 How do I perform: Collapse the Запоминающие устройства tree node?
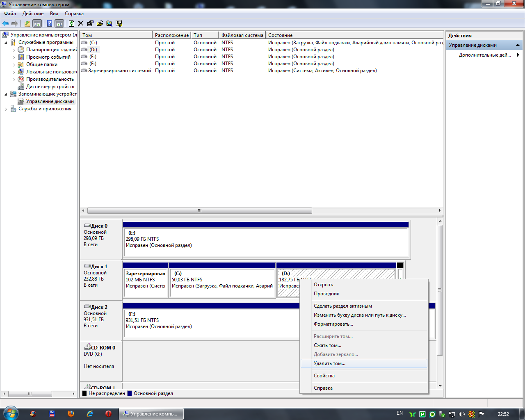coord(6,94)
